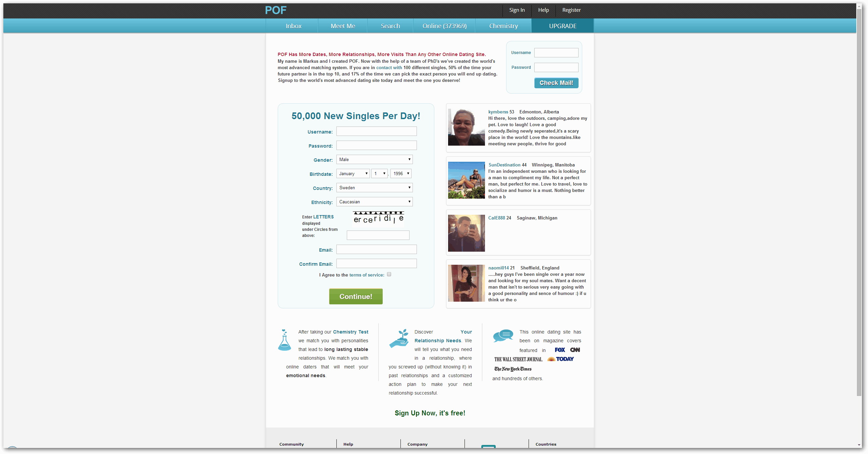Click Register in the top bar

[x=571, y=10]
